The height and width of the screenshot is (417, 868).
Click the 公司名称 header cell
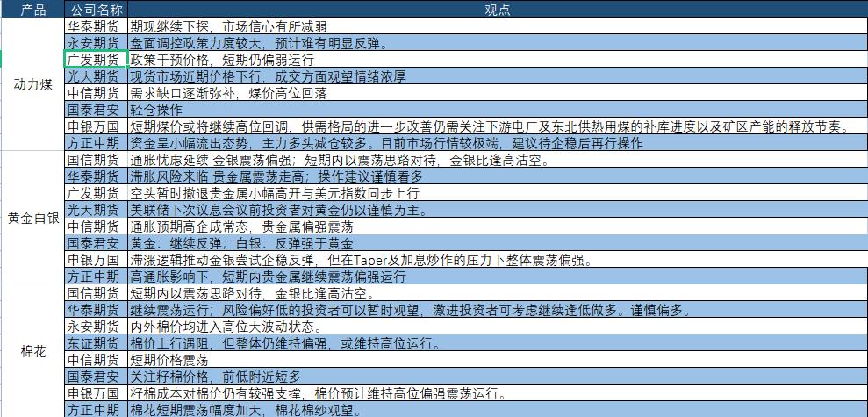[x=97, y=10]
